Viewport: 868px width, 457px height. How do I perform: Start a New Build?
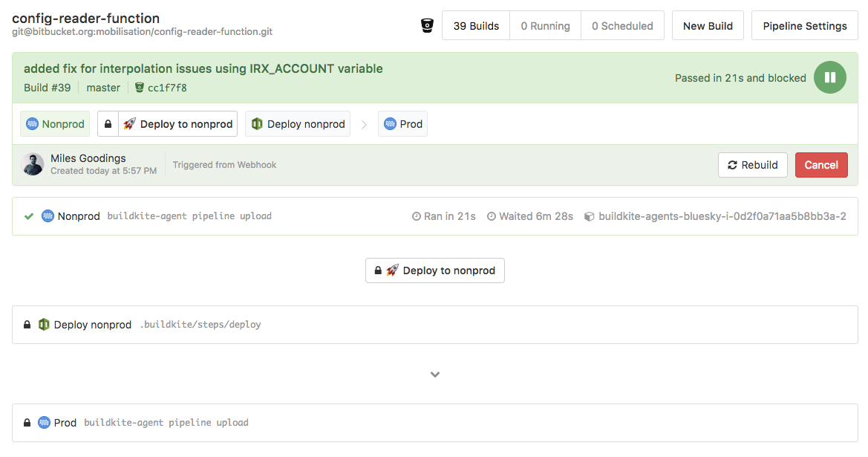pos(707,25)
